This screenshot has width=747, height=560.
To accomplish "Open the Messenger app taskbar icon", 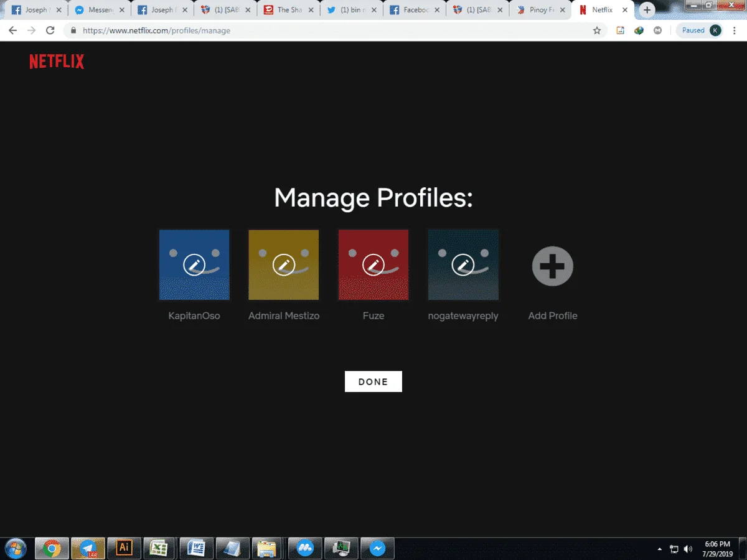I will click(x=378, y=548).
